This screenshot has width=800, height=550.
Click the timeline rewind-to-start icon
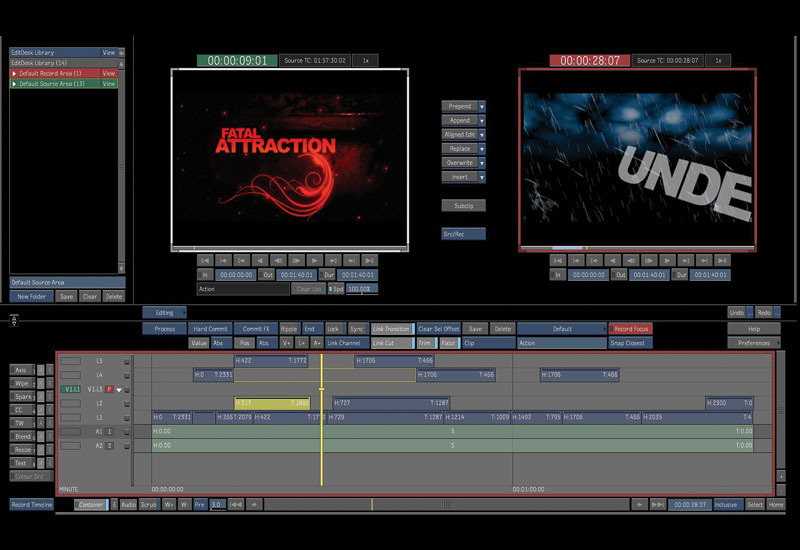click(236, 505)
